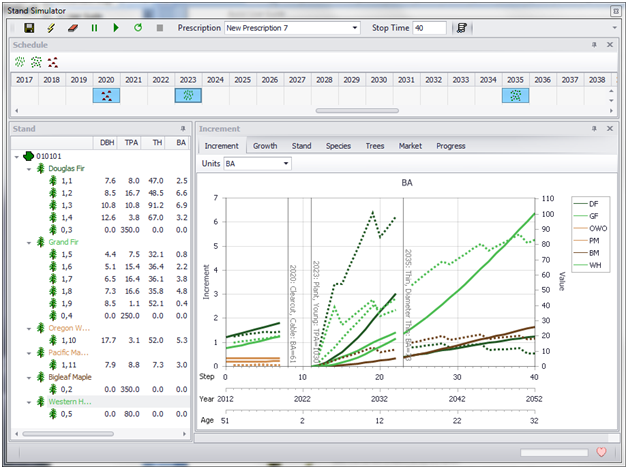Click the Schedule timeline horizontal scrollbar

click(x=357, y=111)
